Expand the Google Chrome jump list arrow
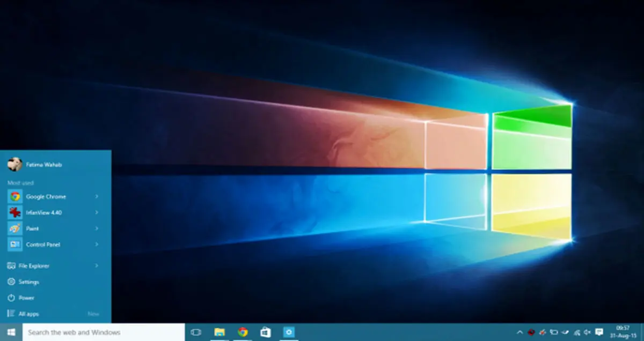644x341 pixels. (x=97, y=197)
